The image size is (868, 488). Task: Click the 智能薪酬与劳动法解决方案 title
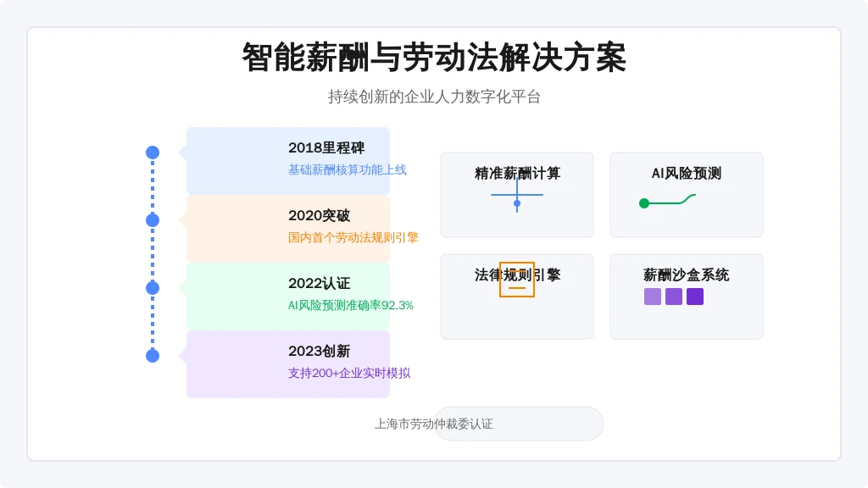[x=434, y=57]
